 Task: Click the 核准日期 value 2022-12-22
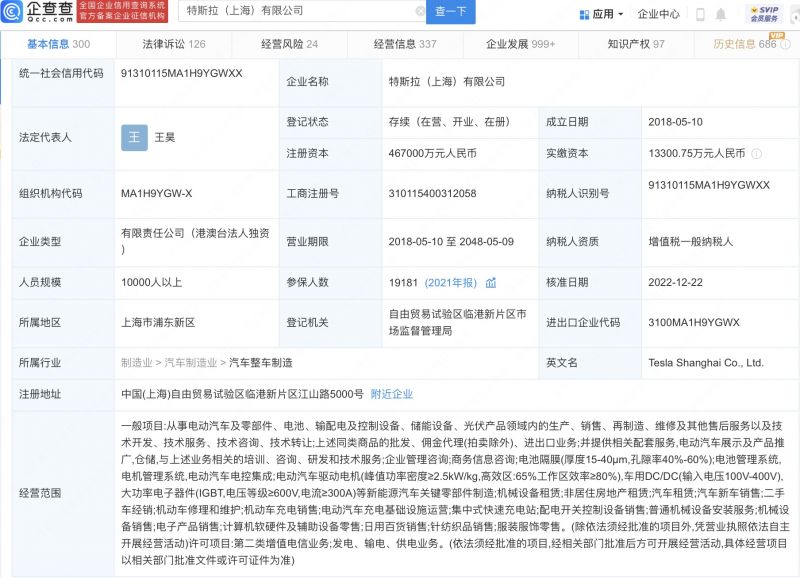pos(676,282)
